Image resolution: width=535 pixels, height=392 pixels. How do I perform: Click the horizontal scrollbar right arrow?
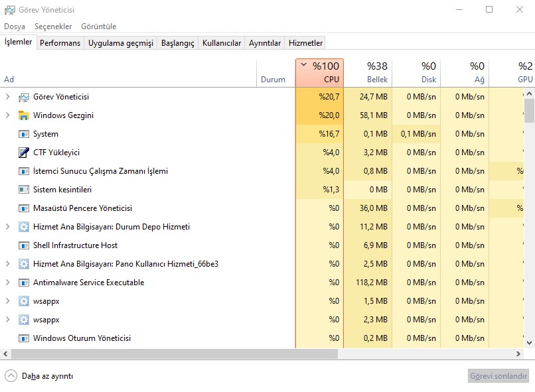tap(518, 354)
